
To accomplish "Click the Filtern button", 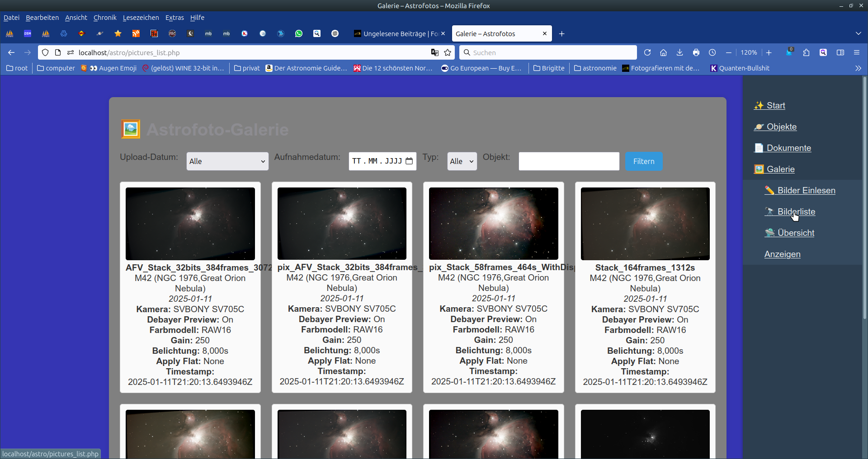I will (x=644, y=161).
